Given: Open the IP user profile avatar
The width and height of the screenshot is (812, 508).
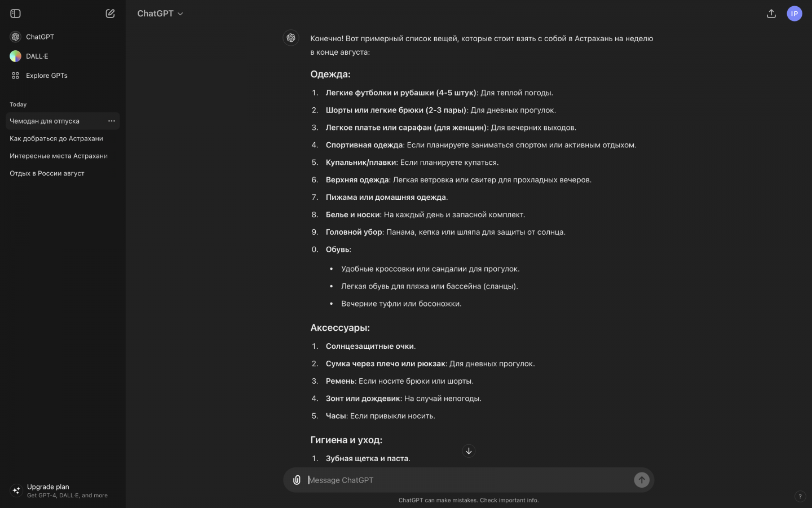Looking at the screenshot, I should pyautogui.click(x=794, y=14).
